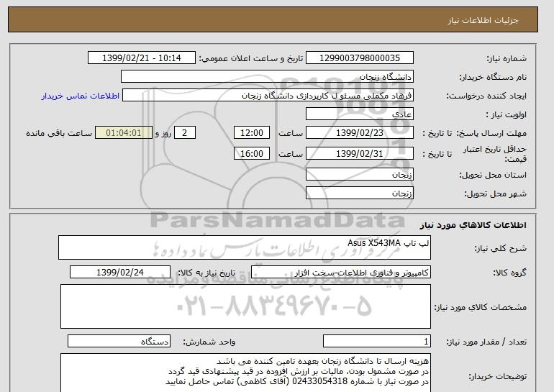Click the goods group field کامپیوتر و فناوری اطلاعات
The image size is (554, 392).
[x=341, y=273]
